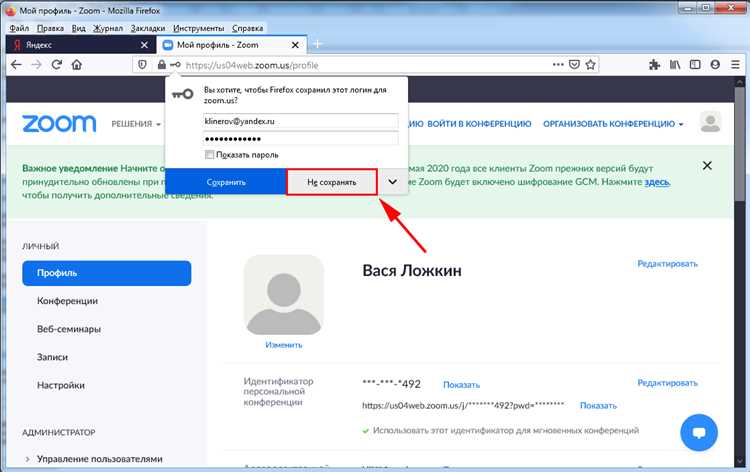750x472 pixels.
Task: Click the здесь link in banner
Action: point(657,182)
